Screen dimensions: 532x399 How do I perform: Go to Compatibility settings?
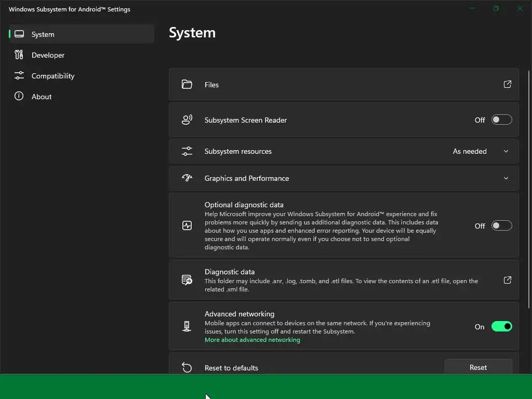click(82, 76)
